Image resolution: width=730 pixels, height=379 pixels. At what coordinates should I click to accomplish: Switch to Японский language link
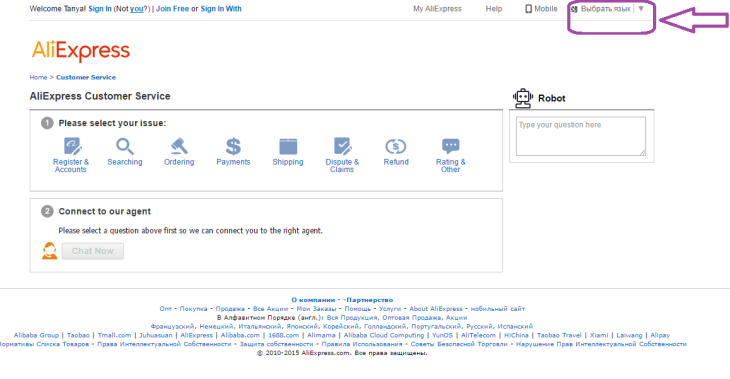302,326
